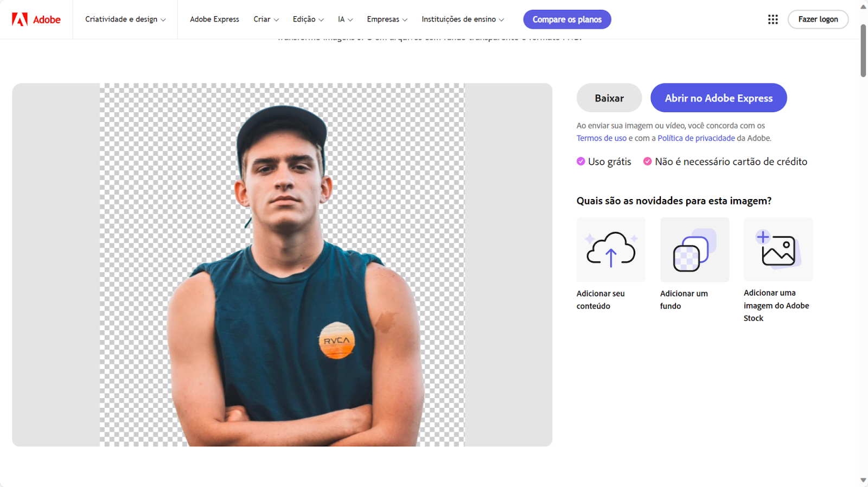Click Adicionar uma imagem do Adobe Stock label

tap(776, 305)
